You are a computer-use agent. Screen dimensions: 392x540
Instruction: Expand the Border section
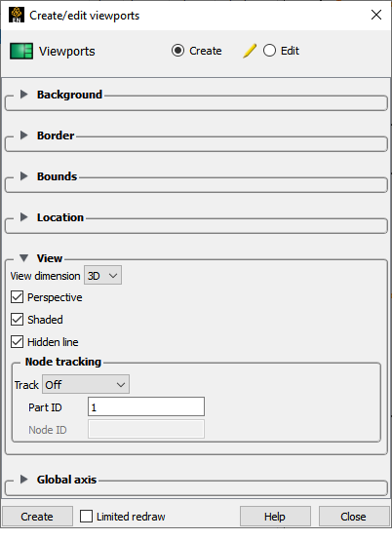click(x=23, y=135)
